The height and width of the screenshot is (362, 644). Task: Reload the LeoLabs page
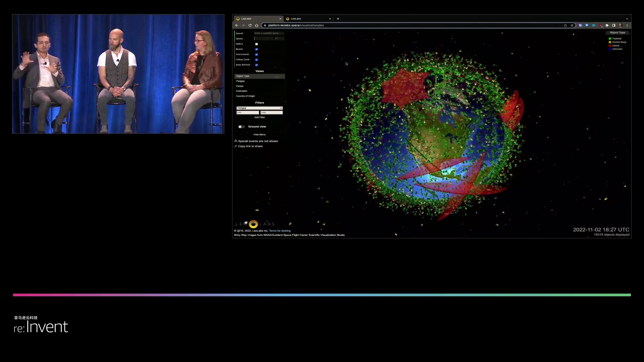coord(250,25)
